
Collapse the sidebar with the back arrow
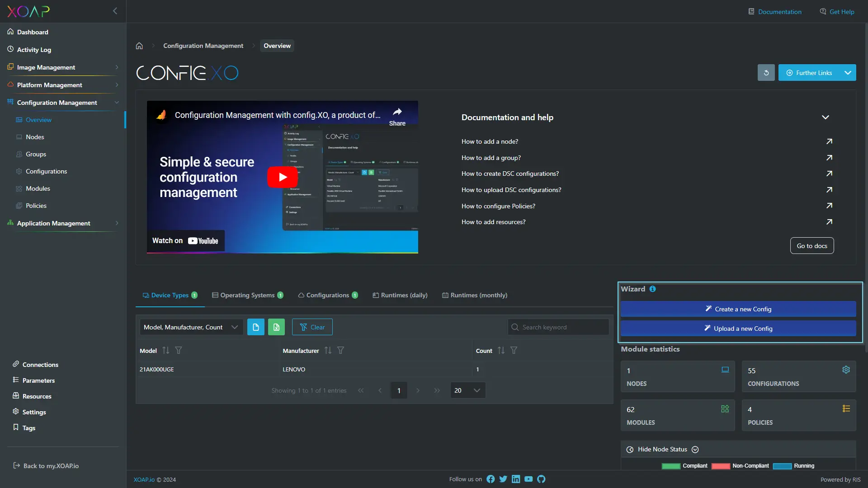pos(115,11)
